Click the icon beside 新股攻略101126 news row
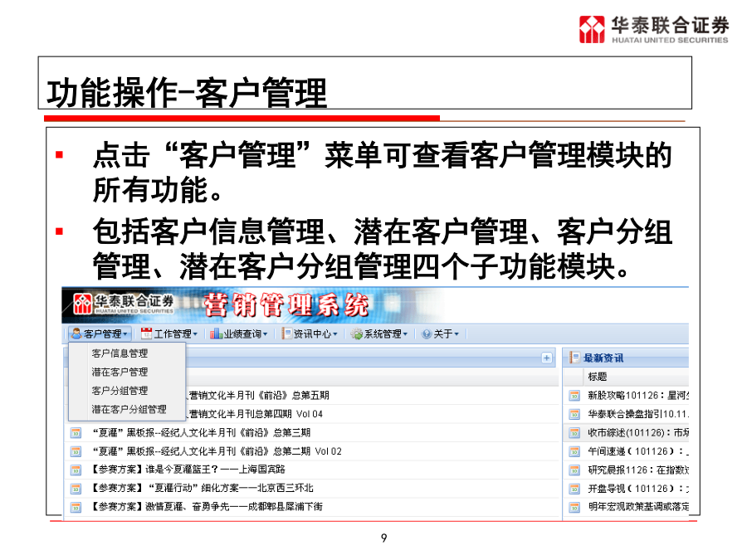Image resolution: width=747 pixels, height=560 pixels. (x=574, y=395)
